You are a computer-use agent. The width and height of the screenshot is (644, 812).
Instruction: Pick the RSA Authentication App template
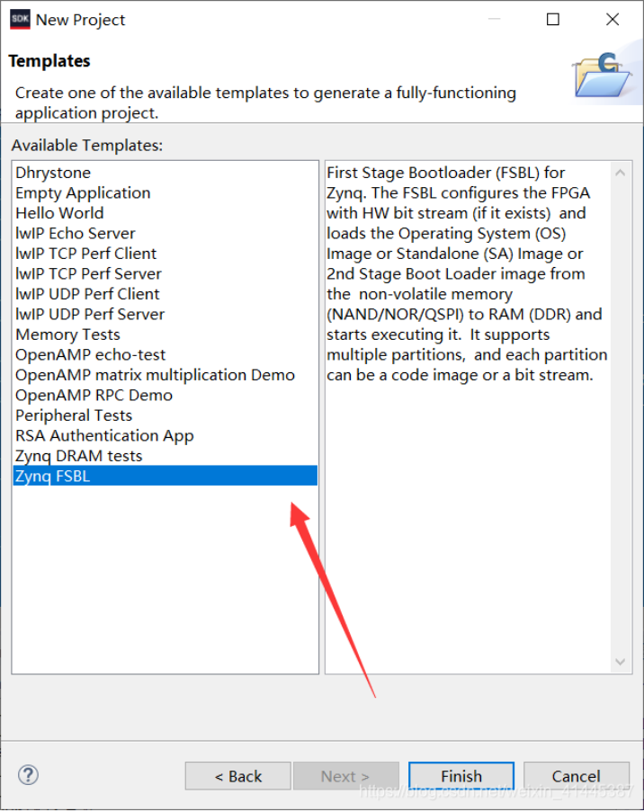pyautogui.click(x=104, y=435)
